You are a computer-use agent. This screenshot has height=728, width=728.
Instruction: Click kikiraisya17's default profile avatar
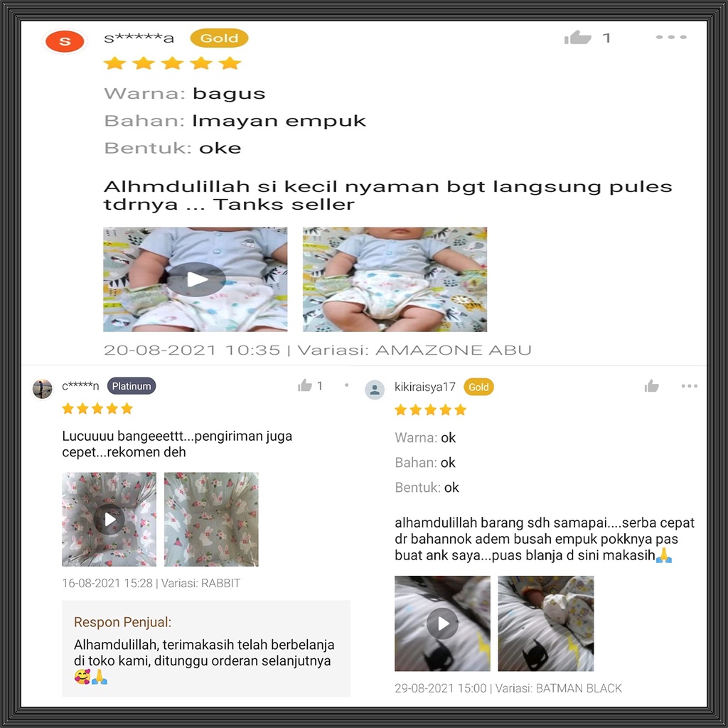point(375,390)
